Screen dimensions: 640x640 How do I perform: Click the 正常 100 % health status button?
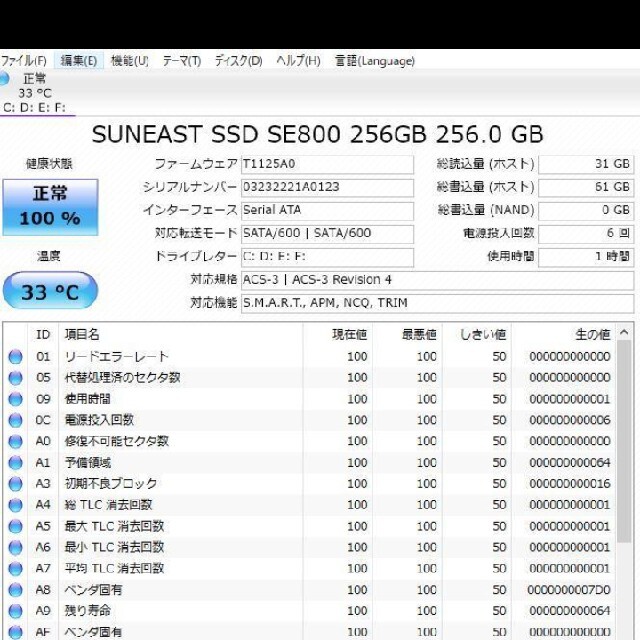pos(50,207)
